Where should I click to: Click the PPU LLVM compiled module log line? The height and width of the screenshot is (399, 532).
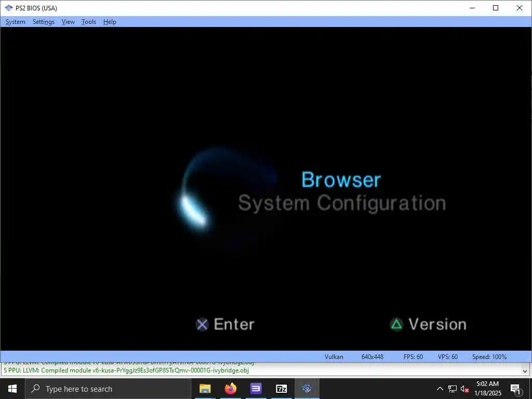126,370
